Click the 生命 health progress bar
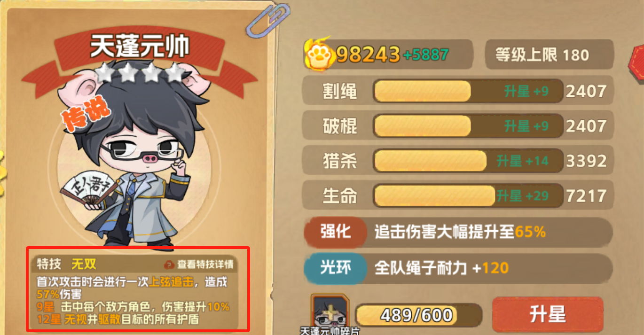The width and height of the screenshot is (644, 335). click(468, 195)
